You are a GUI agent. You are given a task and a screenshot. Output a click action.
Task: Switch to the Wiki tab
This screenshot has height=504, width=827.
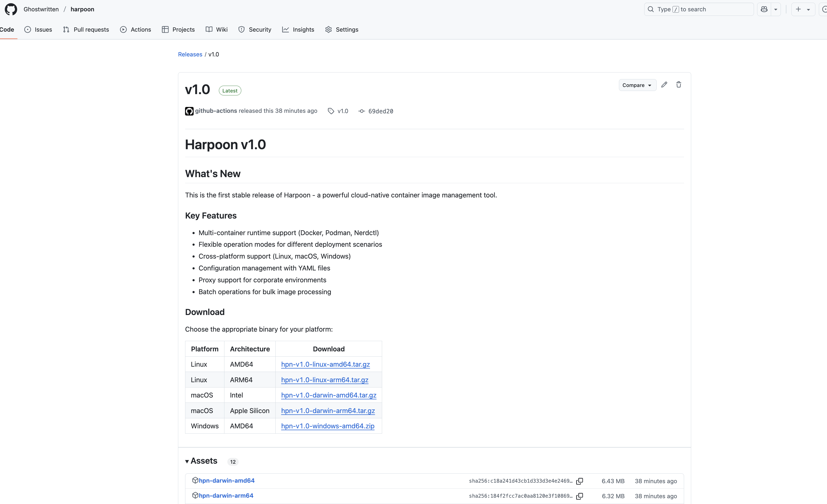coord(217,30)
